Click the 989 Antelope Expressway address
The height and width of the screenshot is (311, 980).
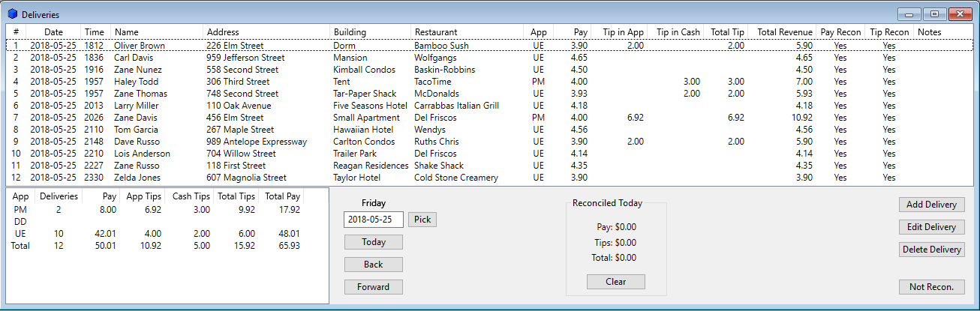[257, 142]
